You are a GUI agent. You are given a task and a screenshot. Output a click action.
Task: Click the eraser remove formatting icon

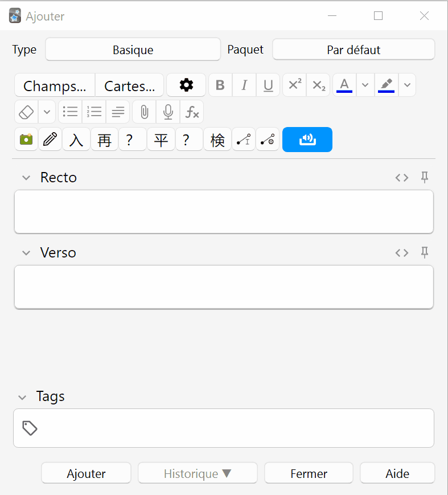pos(26,112)
